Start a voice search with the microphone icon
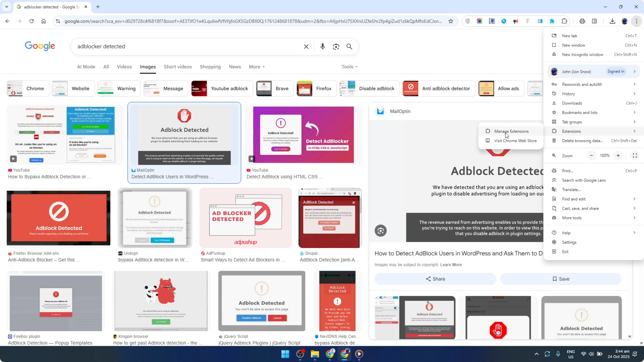Viewport: 644px width, 362px height. coord(323,47)
